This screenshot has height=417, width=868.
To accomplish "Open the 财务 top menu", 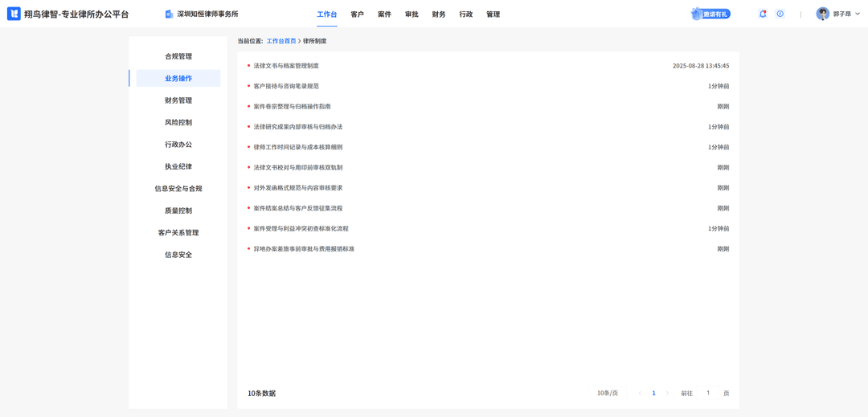I will pos(439,14).
